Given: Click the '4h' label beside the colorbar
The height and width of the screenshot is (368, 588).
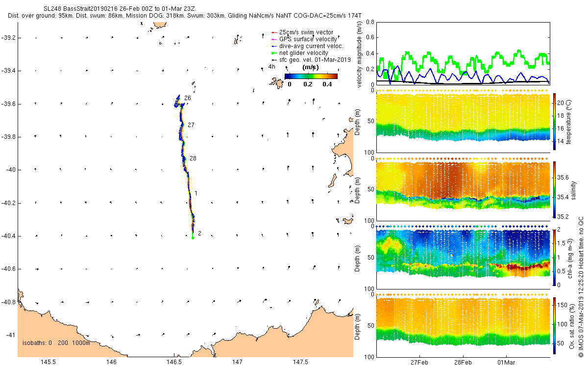Looking at the screenshot, I should tap(273, 67).
